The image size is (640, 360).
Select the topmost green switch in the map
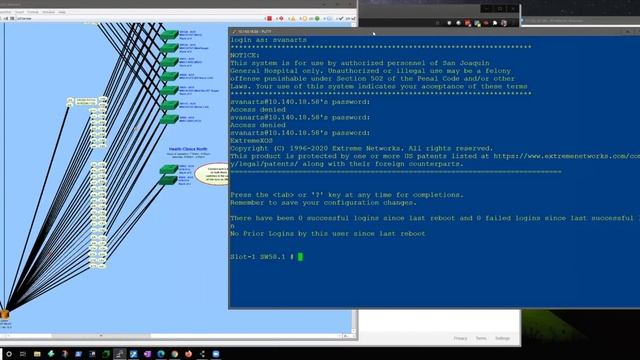coord(169,35)
